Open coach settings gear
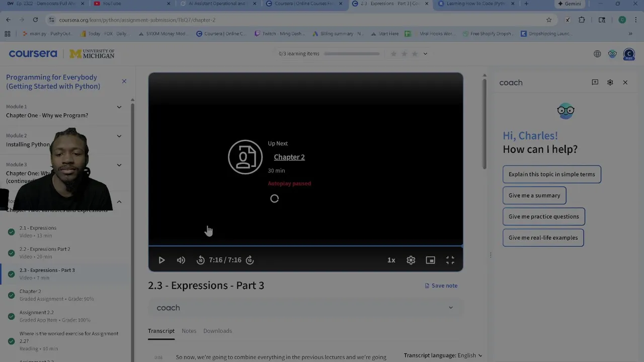The height and width of the screenshot is (362, 644). 610,82
